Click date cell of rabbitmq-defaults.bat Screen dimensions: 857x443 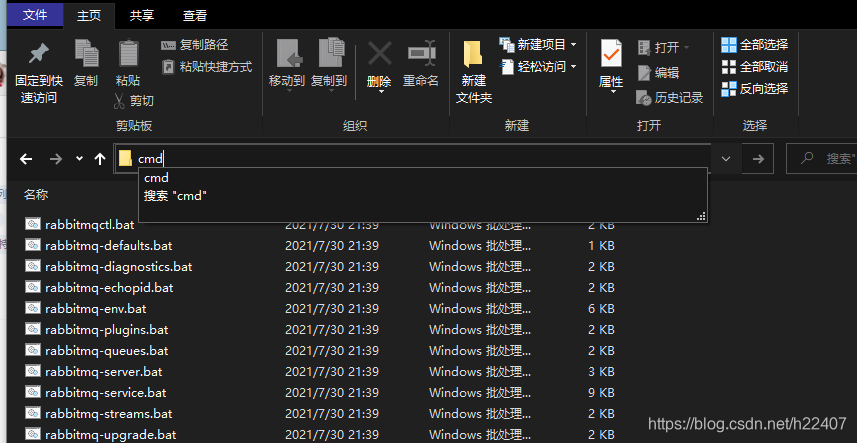(x=332, y=246)
